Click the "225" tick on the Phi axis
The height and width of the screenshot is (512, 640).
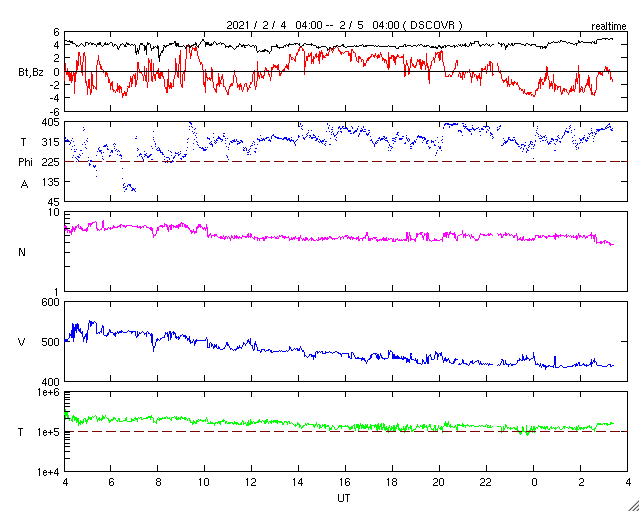click(x=51, y=162)
